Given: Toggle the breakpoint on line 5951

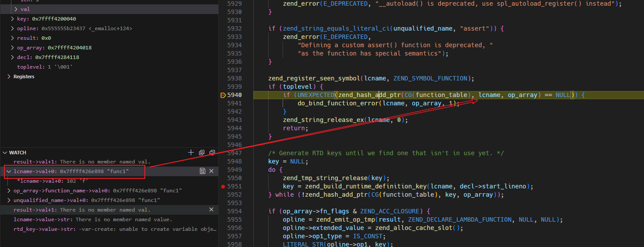Looking at the screenshot, I should click(x=223, y=187).
